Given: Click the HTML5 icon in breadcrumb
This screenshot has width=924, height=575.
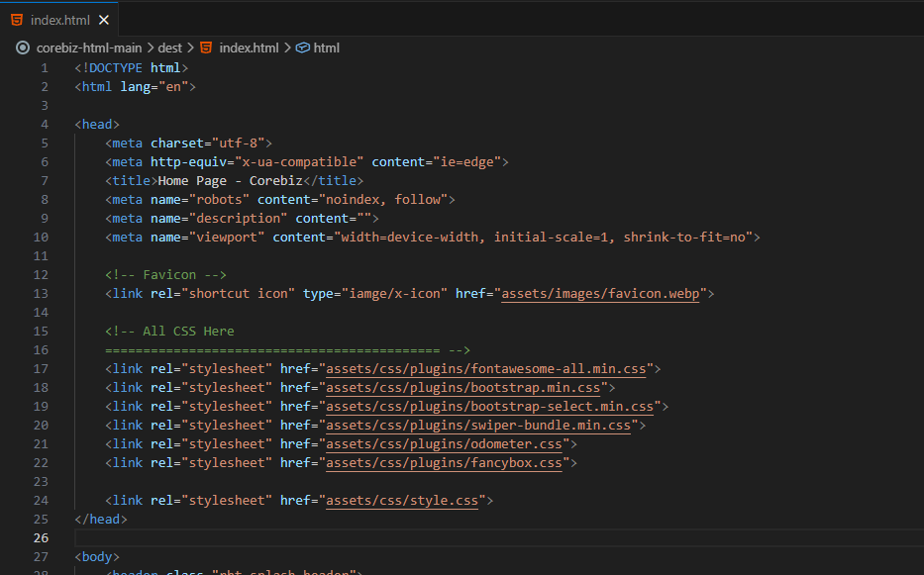Looking at the screenshot, I should point(206,48).
